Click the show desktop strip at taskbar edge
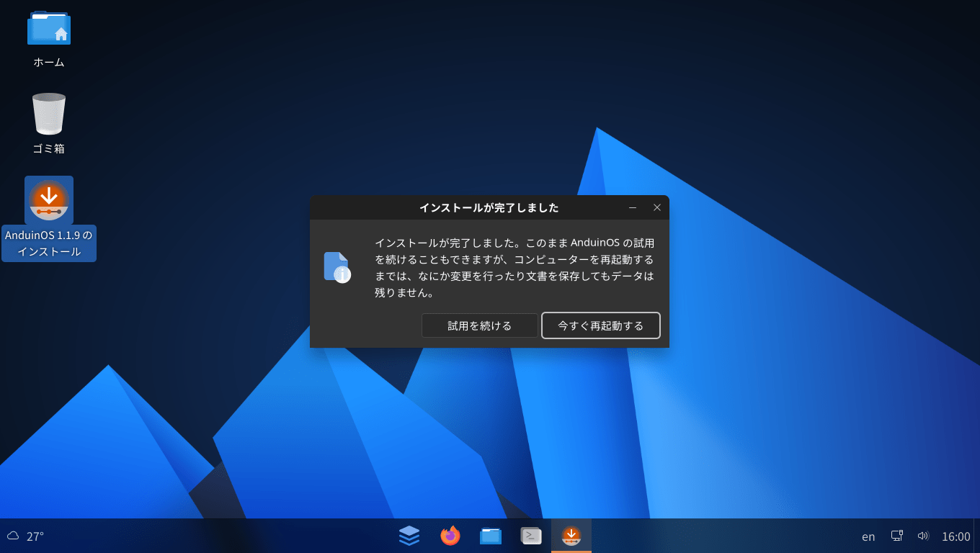This screenshot has width=980, height=553. click(976, 536)
